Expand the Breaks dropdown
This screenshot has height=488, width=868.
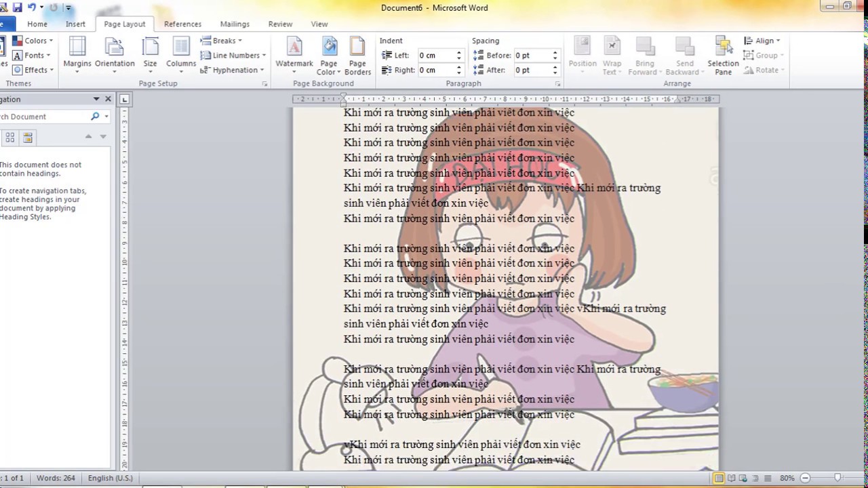[222, 41]
